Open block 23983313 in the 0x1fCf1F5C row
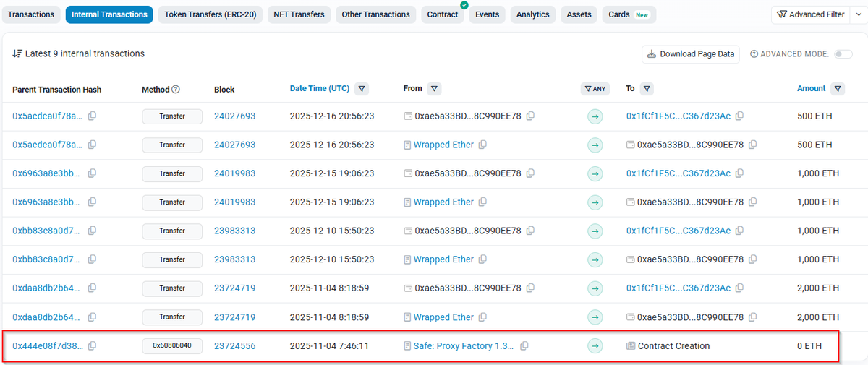The width and height of the screenshot is (868, 365). [x=234, y=231]
